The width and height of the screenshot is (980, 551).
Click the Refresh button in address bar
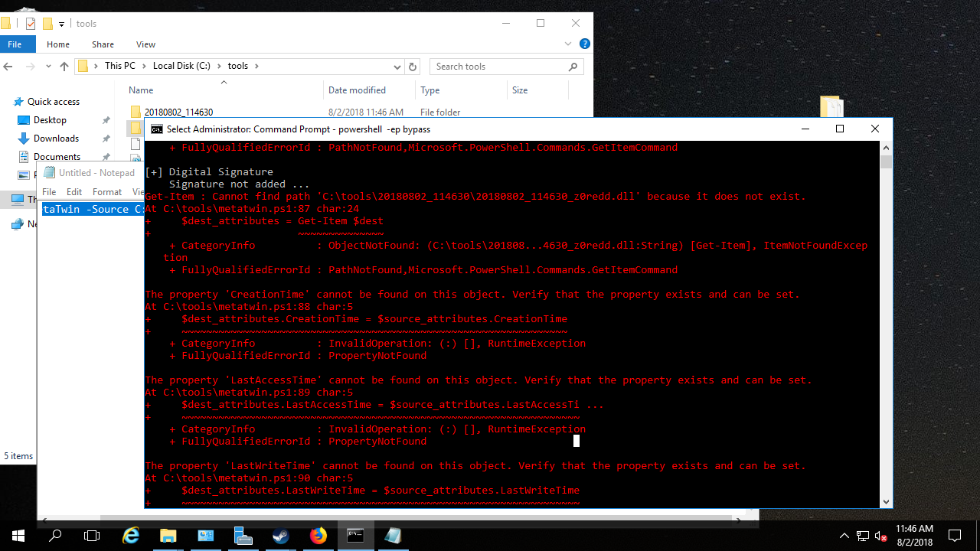(x=413, y=67)
